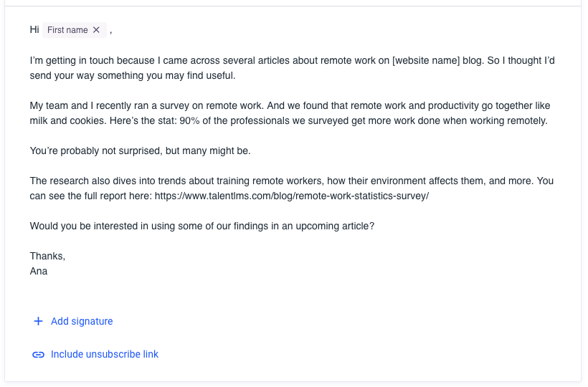Image resolution: width=588 pixels, height=387 pixels.
Task: Select the First name placeholder chip
Action: tap(67, 30)
